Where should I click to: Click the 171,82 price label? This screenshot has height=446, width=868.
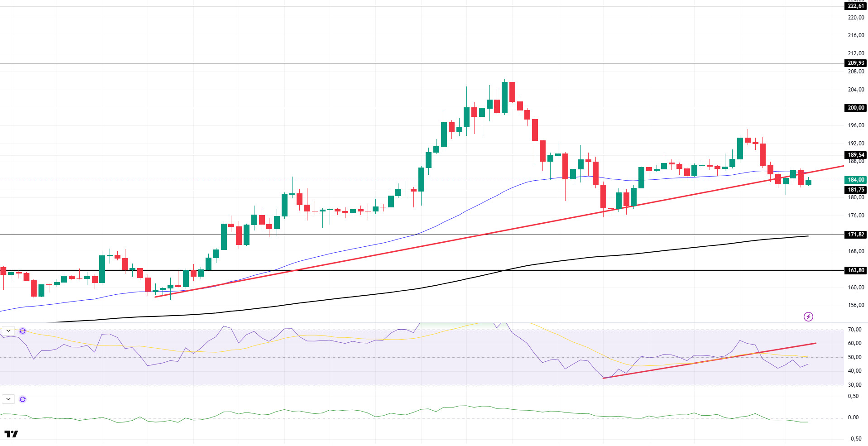pyautogui.click(x=856, y=235)
